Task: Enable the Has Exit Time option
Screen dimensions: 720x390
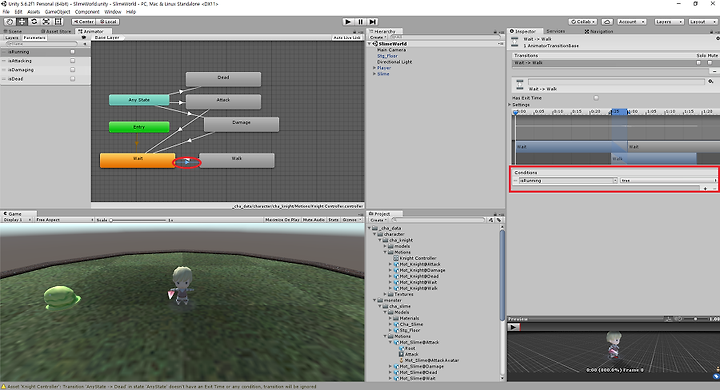Action: point(596,98)
